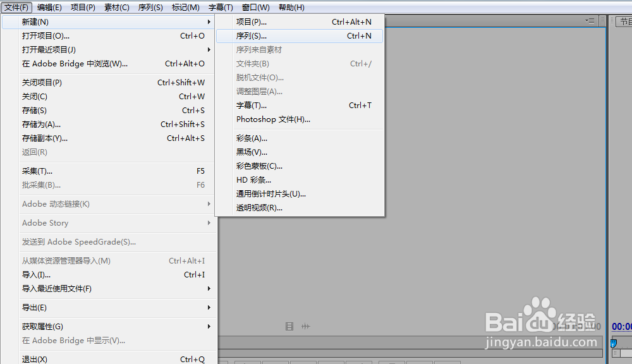Click the blue playhead marker
Screen dimensions: 632x364
coord(614,343)
